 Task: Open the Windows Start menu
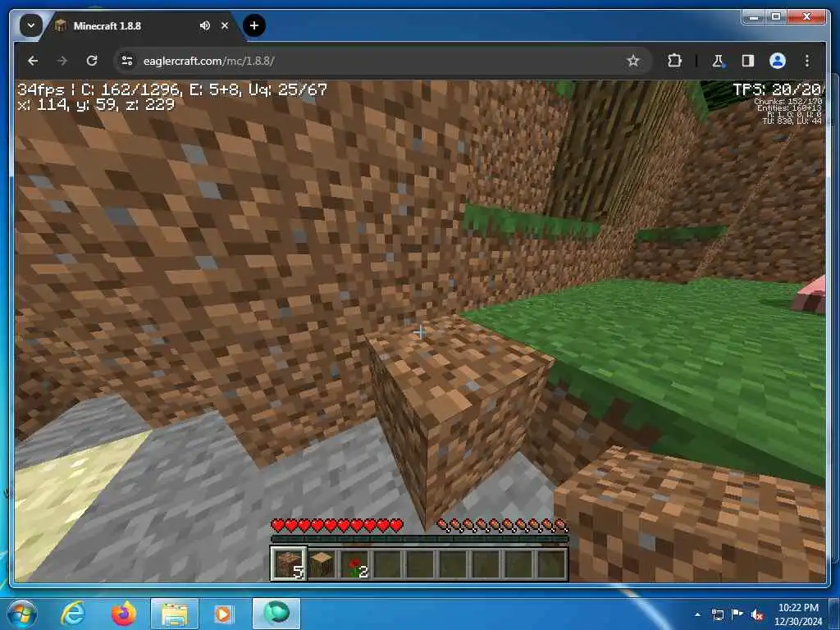click(x=22, y=614)
